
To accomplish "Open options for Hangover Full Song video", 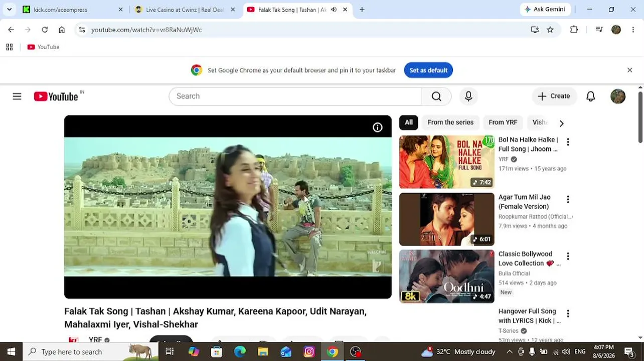I will [x=568, y=314].
